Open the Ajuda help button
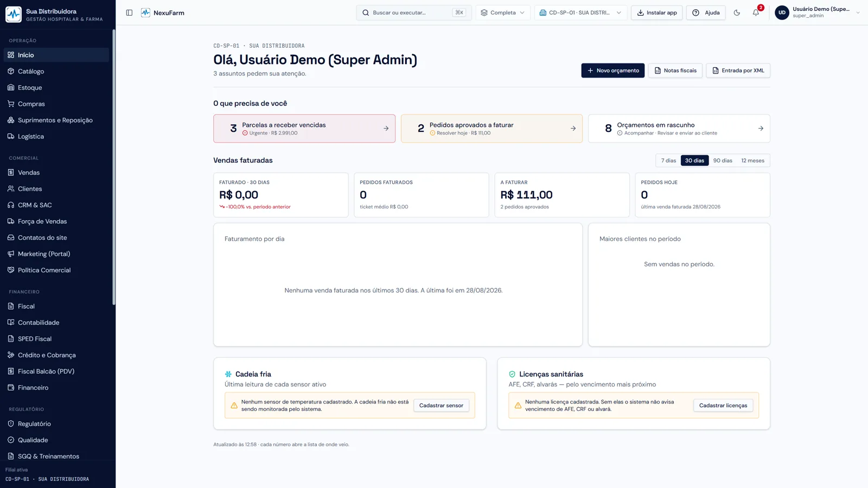The image size is (868, 488). tap(706, 12)
